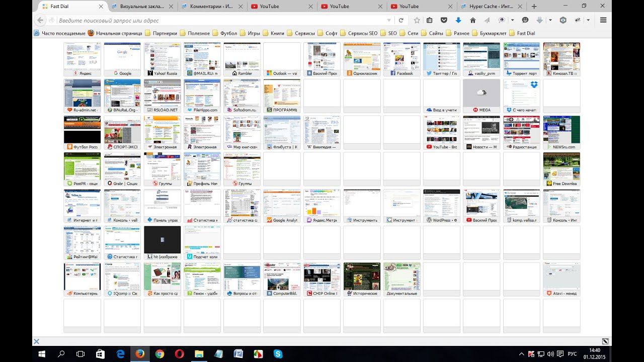
Task: Switch to the Hyper Cache tab
Action: [492, 7]
